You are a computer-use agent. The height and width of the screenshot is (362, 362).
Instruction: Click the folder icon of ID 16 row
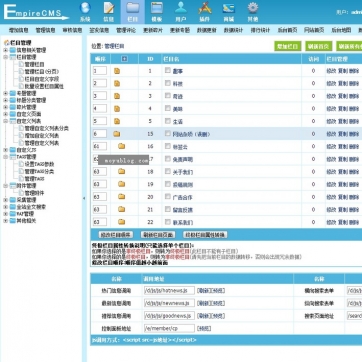pos(122,146)
